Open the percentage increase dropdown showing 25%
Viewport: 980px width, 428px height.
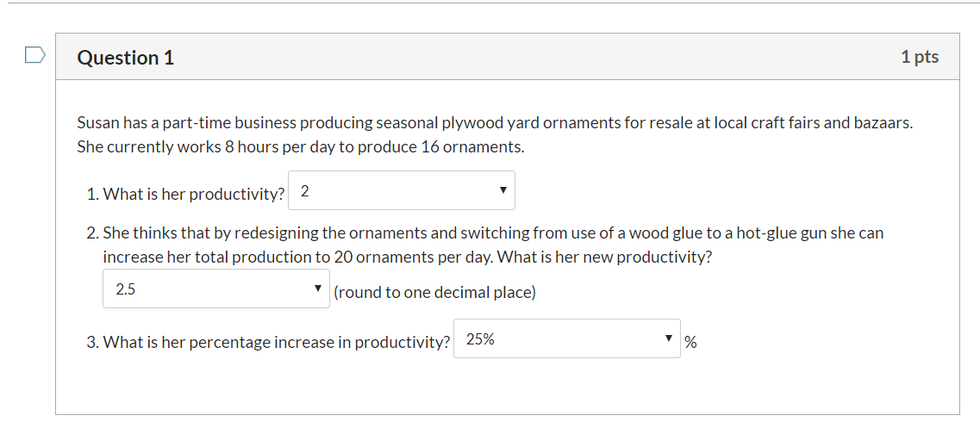(x=567, y=338)
